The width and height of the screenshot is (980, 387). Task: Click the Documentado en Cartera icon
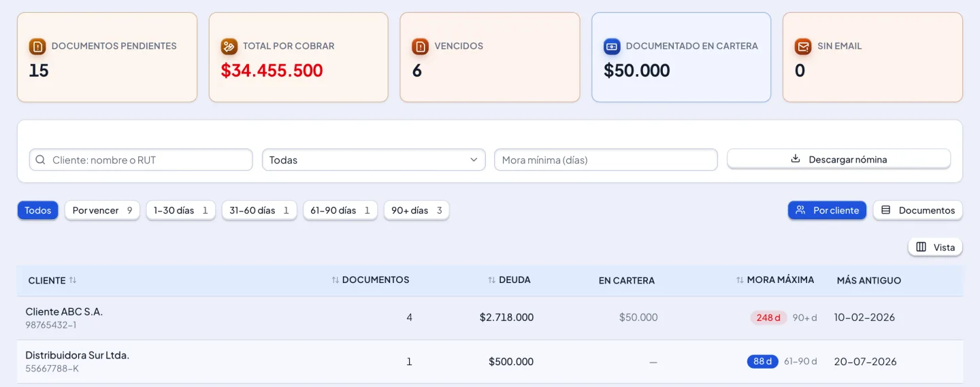[x=612, y=46]
